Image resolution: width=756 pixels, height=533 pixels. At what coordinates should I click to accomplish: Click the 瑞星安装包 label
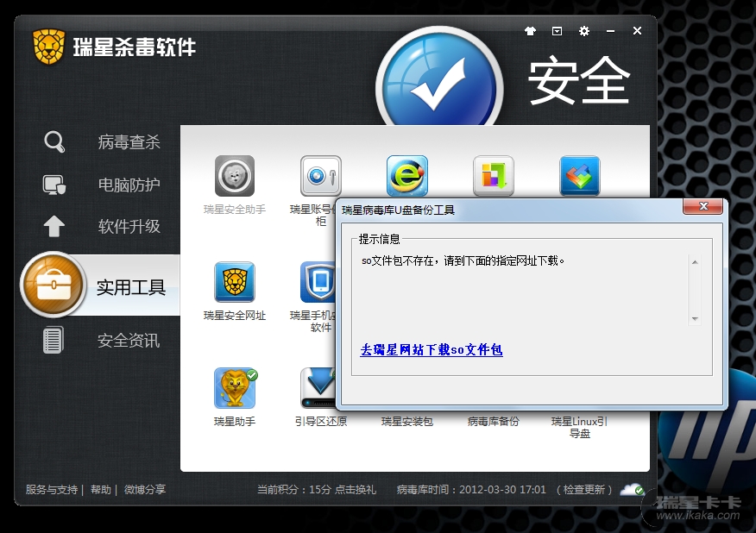407,422
